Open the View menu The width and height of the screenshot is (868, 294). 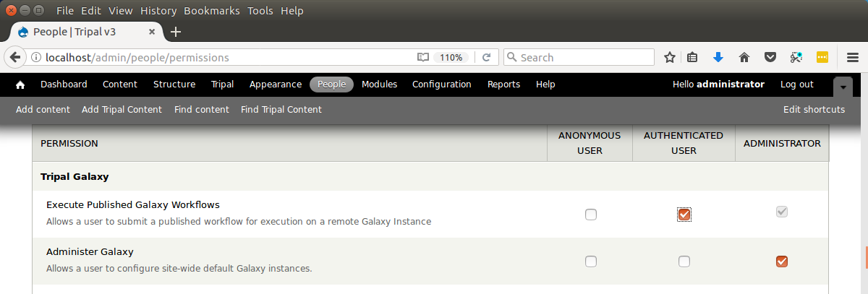(121, 11)
